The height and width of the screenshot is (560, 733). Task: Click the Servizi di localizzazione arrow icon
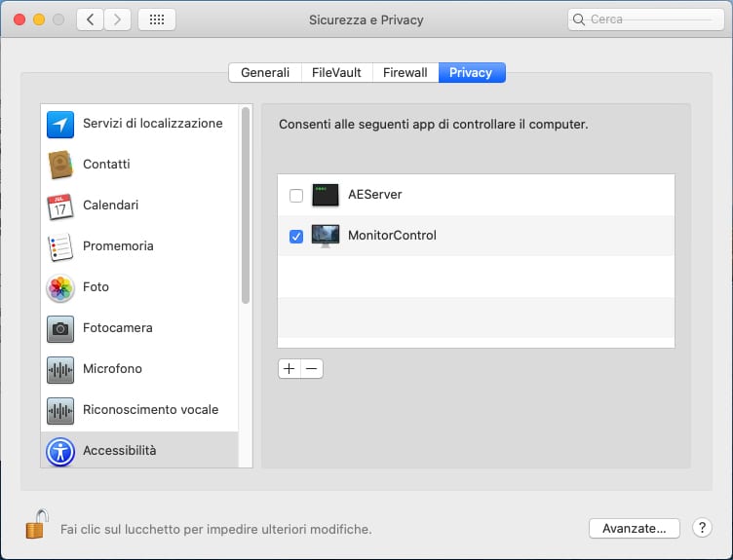pyautogui.click(x=60, y=124)
